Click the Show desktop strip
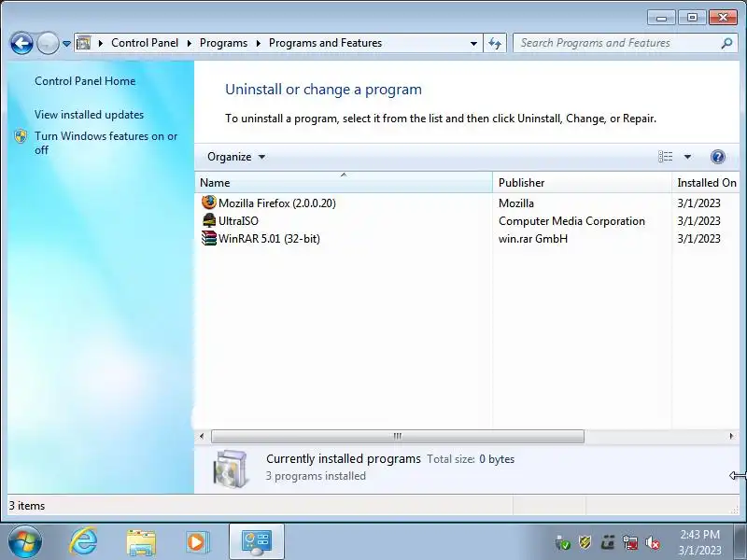747x560 pixels. (741, 542)
